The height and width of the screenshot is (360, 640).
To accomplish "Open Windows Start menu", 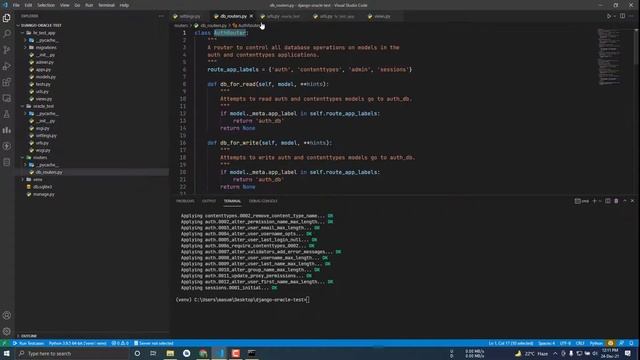I will pyautogui.click(x=7, y=353).
